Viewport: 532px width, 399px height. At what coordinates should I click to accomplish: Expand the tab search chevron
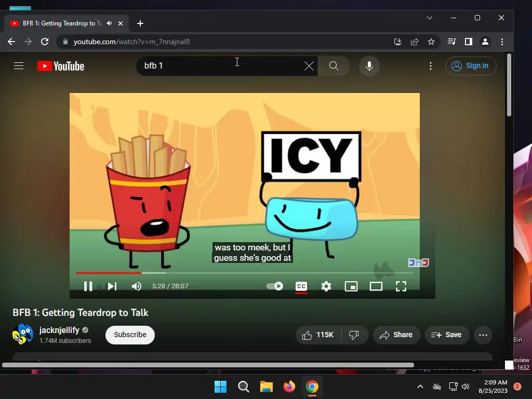click(430, 18)
